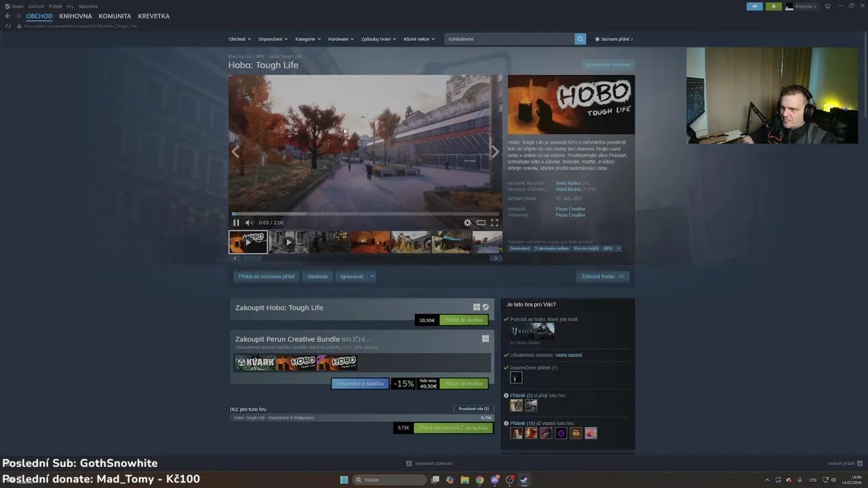Go forward with Steam forward arrow
This screenshot has width=868, height=488.
[x=18, y=16]
